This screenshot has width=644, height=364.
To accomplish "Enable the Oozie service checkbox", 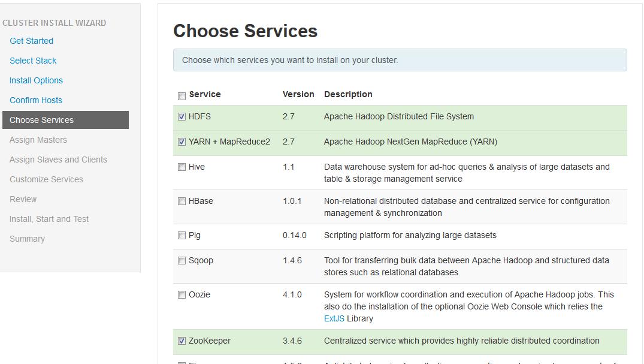I will point(182,295).
